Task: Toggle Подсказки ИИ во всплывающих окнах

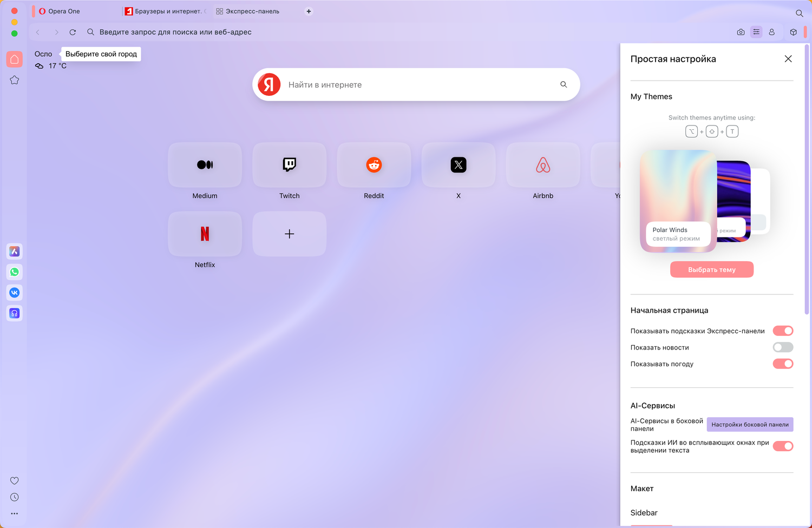Action: (783, 446)
